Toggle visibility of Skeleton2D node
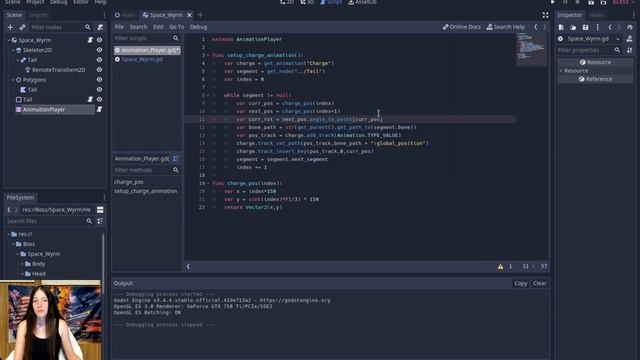Viewport: 640px width, 360px height. (99, 50)
